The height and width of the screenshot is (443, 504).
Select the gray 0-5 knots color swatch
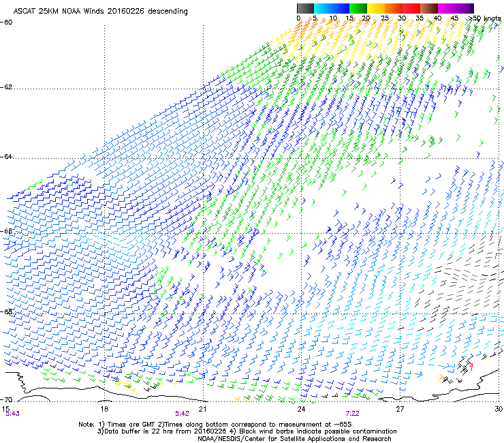(x=305, y=8)
